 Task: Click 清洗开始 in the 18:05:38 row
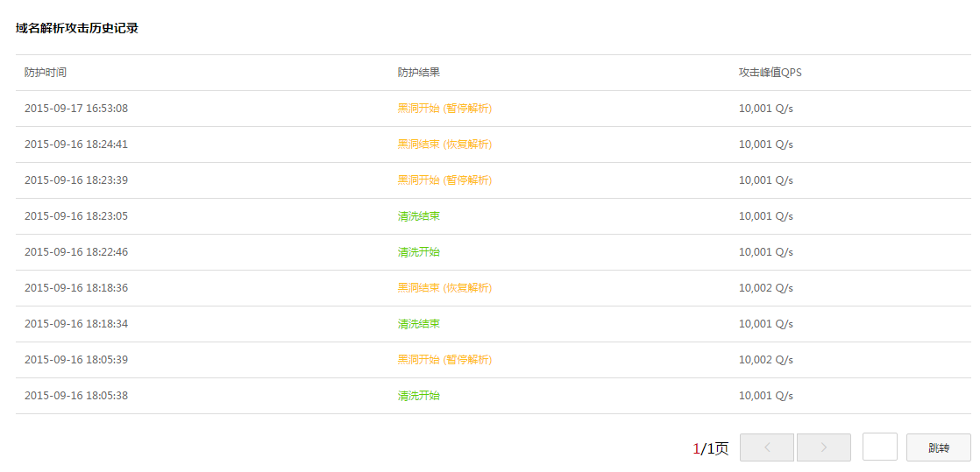pos(418,396)
